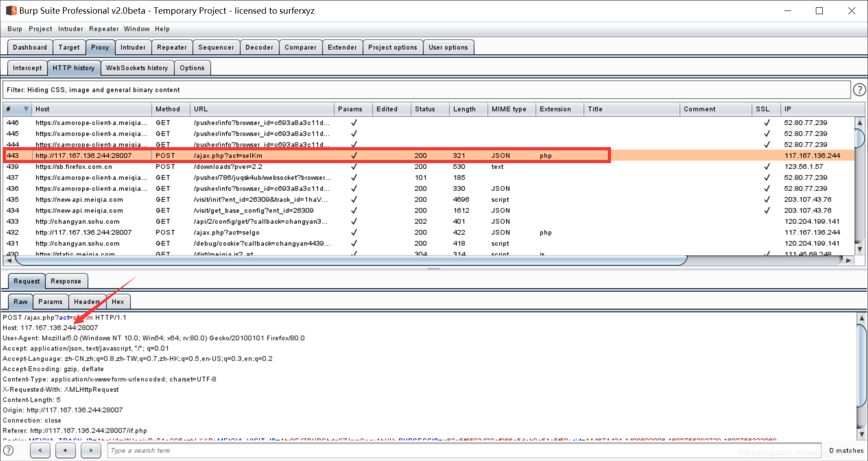Open the search help icon in bottom bar
This screenshot has width=868, height=461.
click(x=9, y=450)
